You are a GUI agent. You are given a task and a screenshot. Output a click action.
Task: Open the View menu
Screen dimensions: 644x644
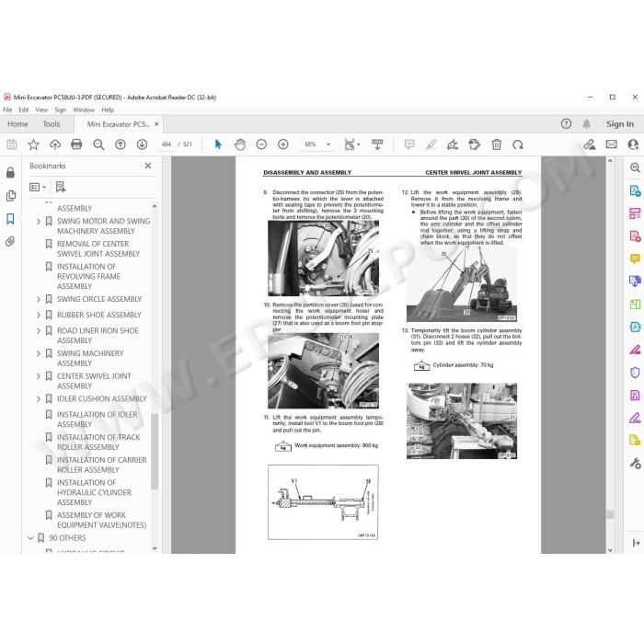pyautogui.click(x=41, y=109)
